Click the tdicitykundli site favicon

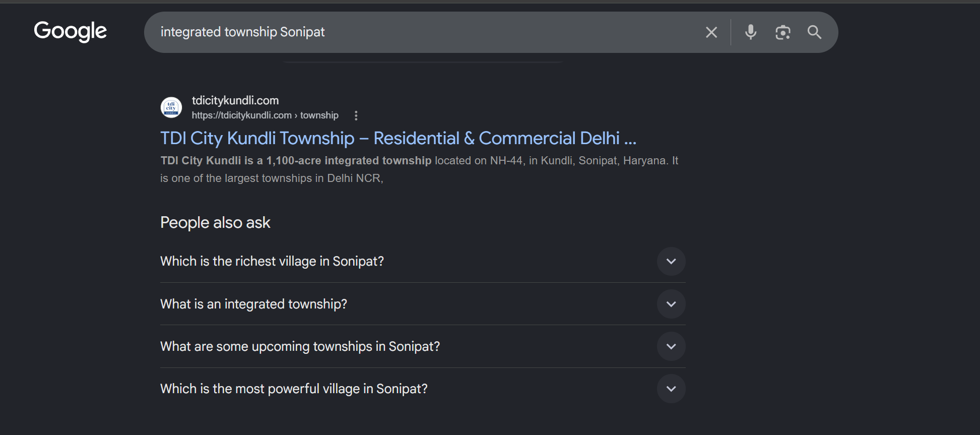coord(171,107)
